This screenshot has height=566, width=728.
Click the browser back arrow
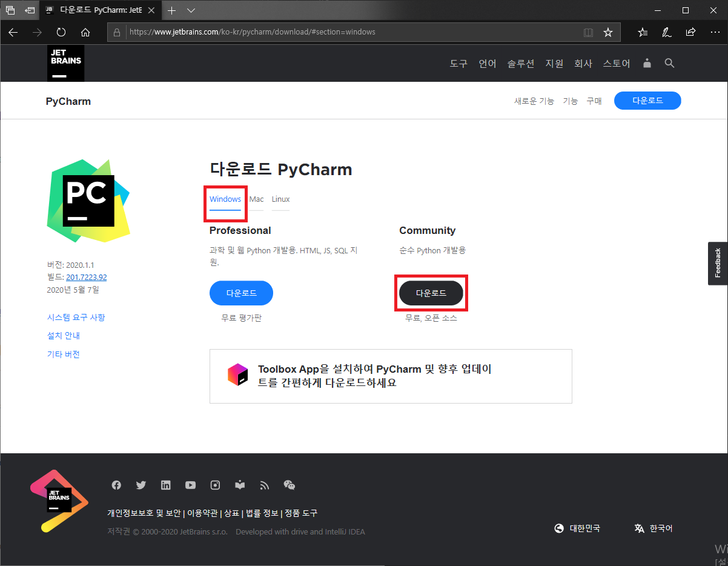point(13,32)
